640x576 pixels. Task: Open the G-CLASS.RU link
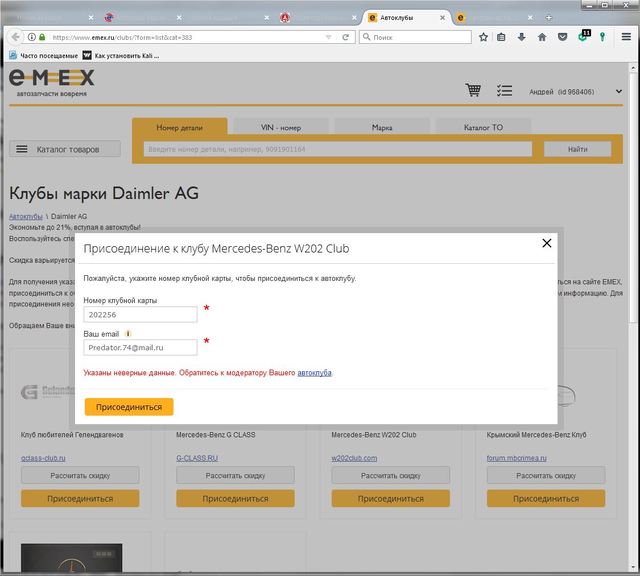197,458
